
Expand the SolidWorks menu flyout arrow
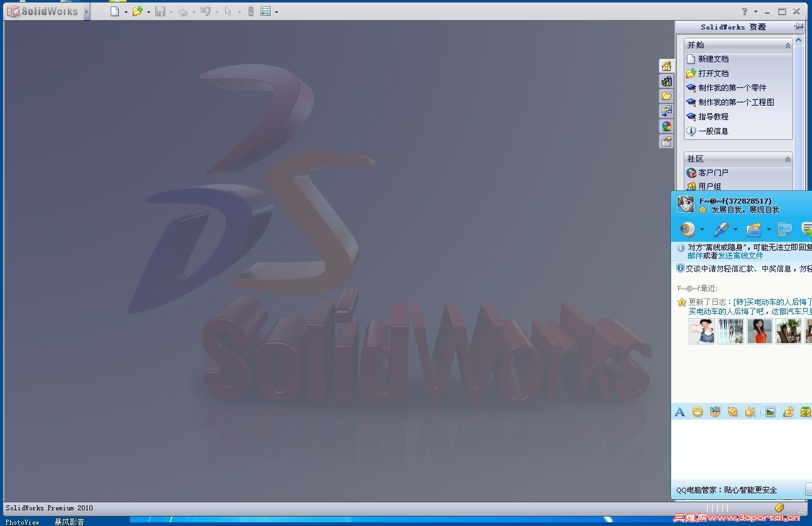pos(87,11)
